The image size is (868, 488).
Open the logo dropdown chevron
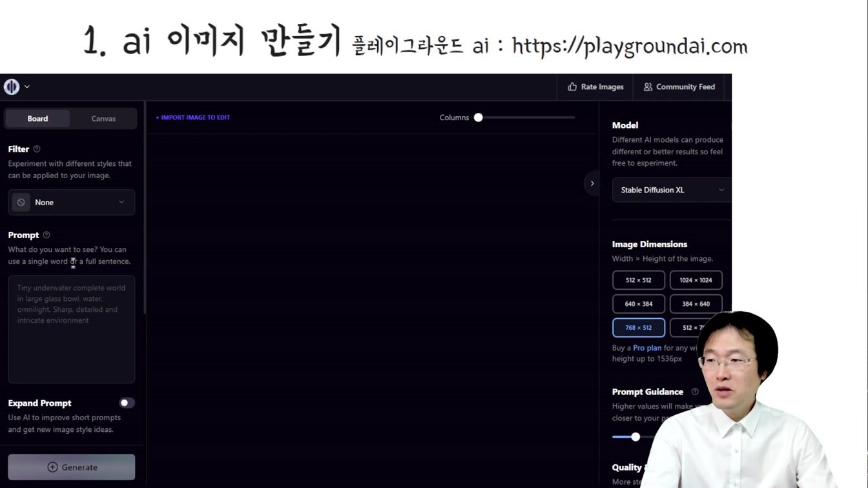27,86
